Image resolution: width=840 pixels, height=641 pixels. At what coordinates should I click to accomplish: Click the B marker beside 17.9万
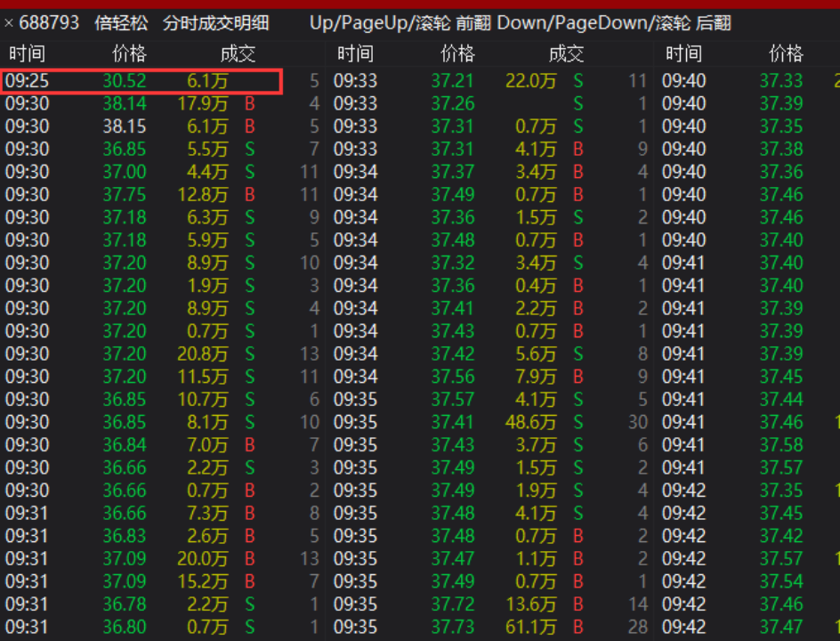250,103
